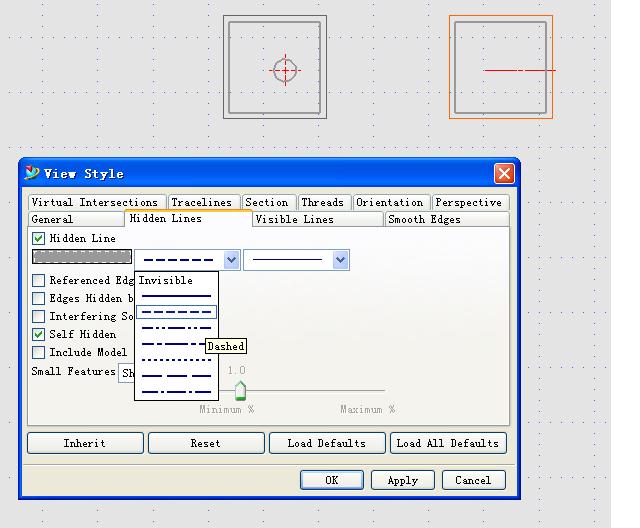The height and width of the screenshot is (528, 640).
Task: Switch to the Tracelines tab
Action: click(204, 202)
